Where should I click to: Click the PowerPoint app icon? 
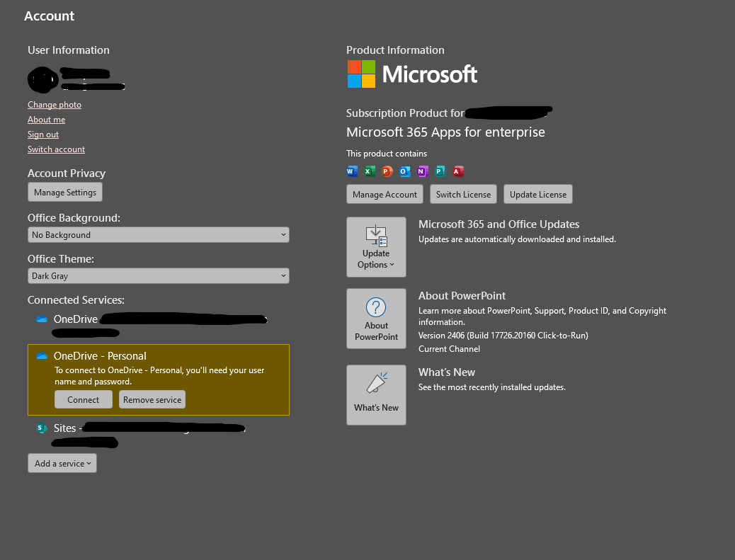pyautogui.click(x=387, y=171)
